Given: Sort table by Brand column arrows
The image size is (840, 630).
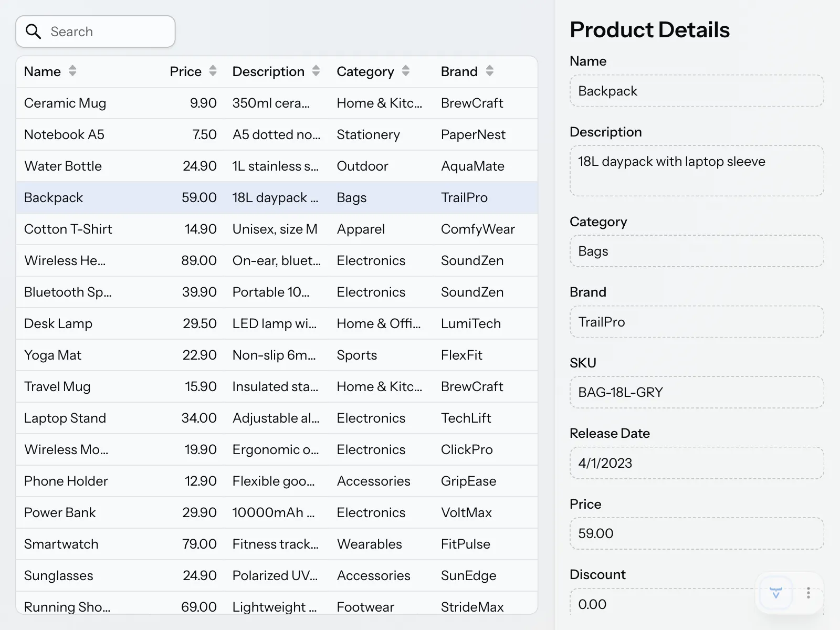Looking at the screenshot, I should tap(490, 71).
